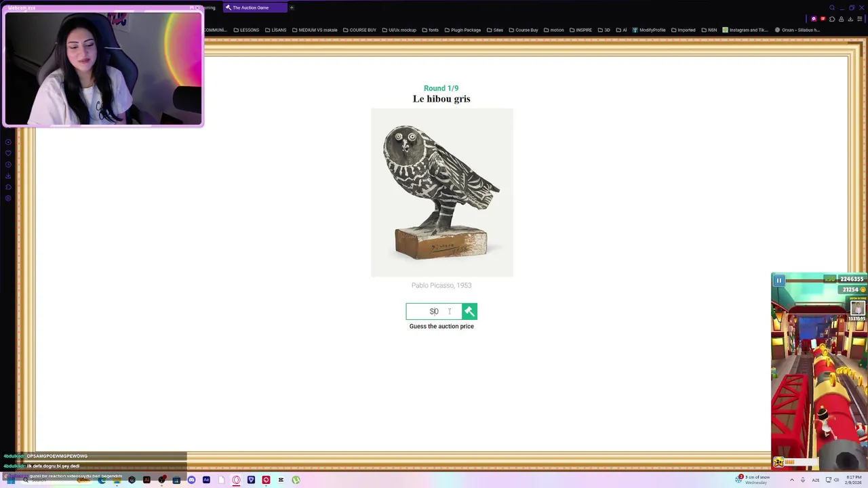Click the streamer webcam overlay window
The image size is (868, 488).
103,66
